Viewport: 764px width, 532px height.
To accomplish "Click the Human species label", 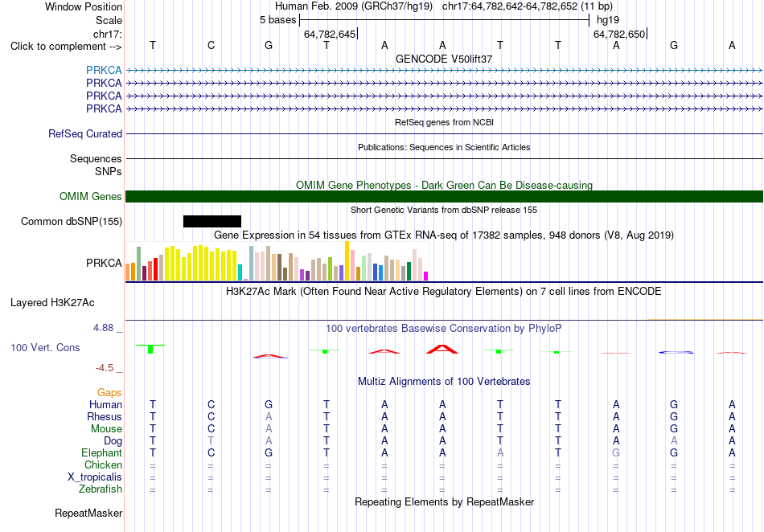I will [x=105, y=404].
